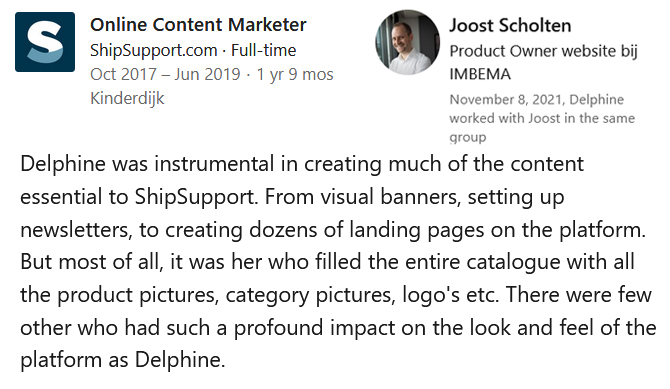Click the Oct 2017 – Jun 2019 date range
The width and height of the screenshot is (670, 389).
click(165, 74)
